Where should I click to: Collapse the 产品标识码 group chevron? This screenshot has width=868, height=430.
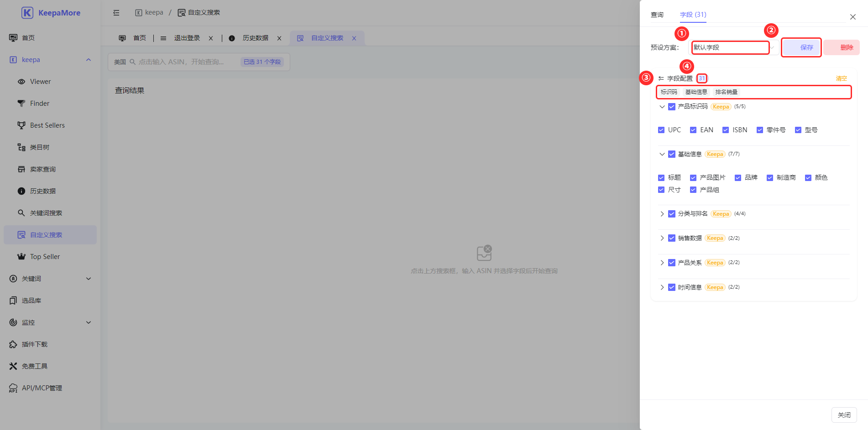coord(662,107)
